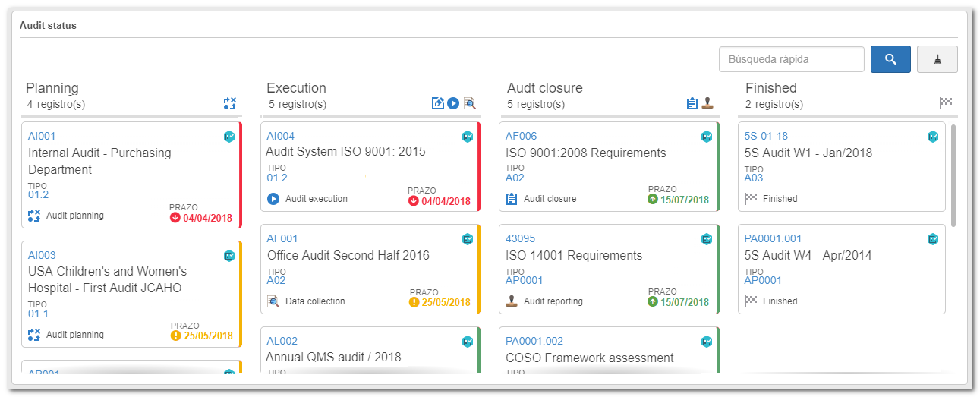Open audit link AF006

(521, 137)
